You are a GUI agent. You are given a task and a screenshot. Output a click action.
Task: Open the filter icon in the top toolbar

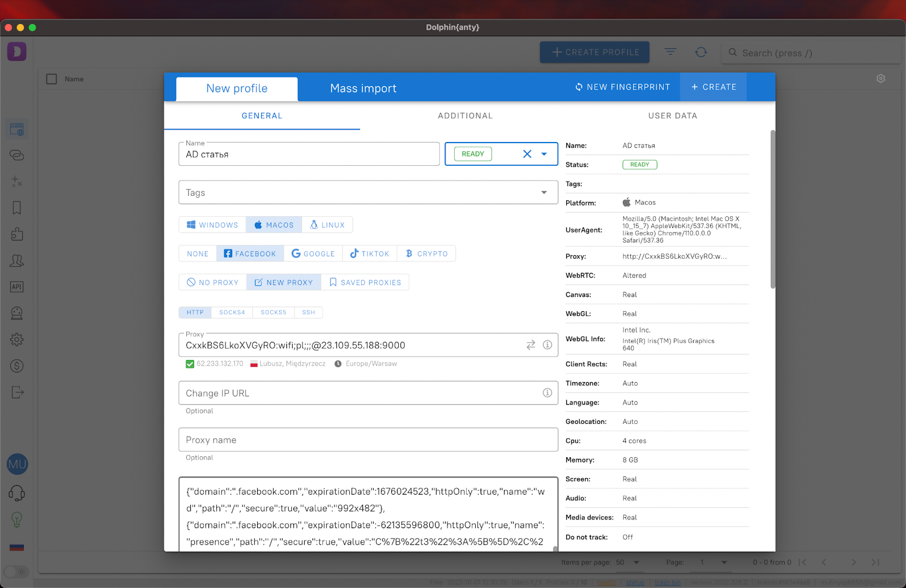coord(670,52)
